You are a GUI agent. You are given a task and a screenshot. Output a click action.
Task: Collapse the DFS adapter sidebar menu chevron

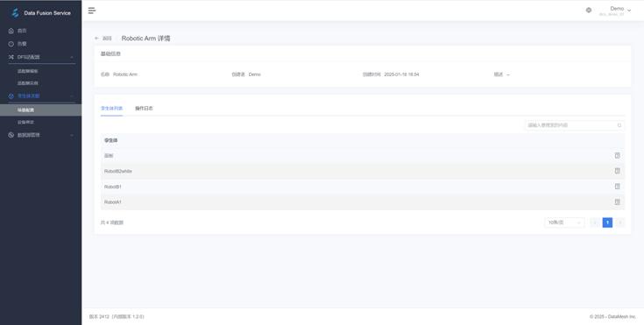pyautogui.click(x=72, y=57)
